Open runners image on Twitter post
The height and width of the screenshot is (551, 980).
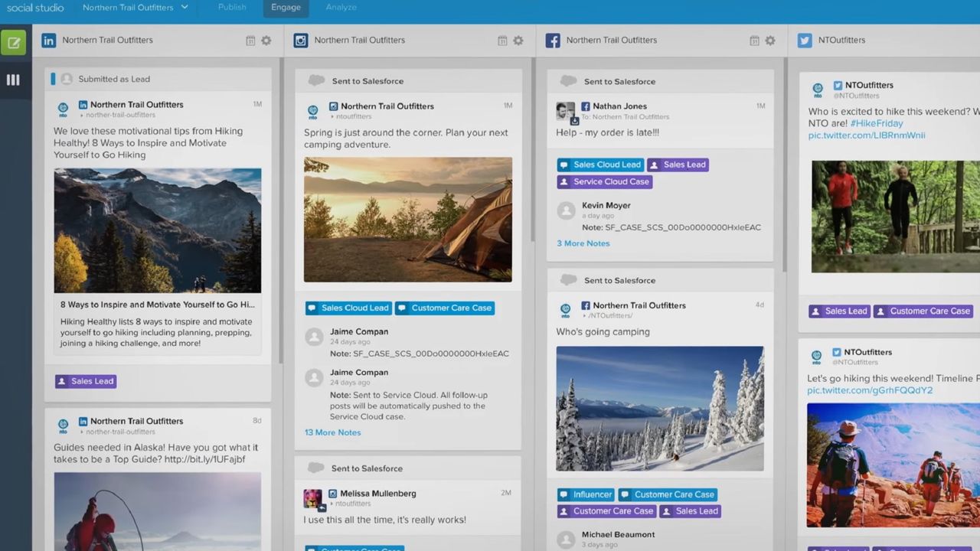point(896,217)
